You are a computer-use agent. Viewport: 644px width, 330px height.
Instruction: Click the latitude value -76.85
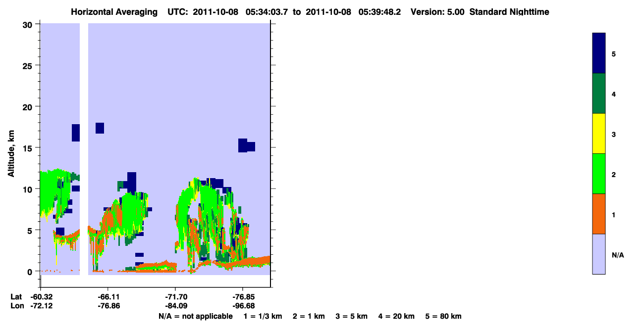pyautogui.click(x=243, y=297)
